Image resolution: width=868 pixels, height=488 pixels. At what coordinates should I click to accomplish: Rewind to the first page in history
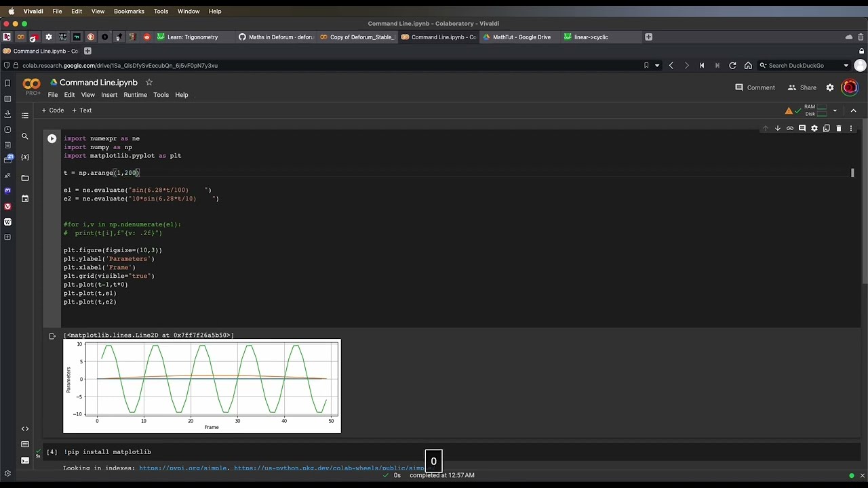click(702, 66)
